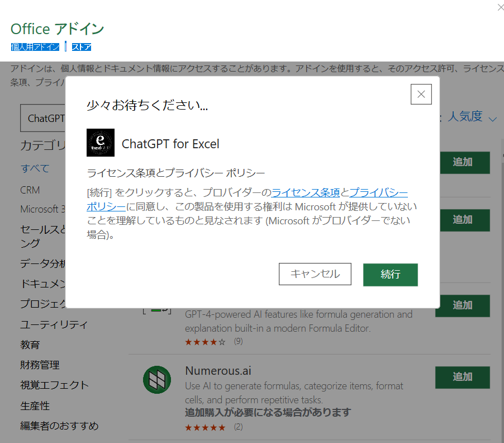Click the four-star rating with (9) reviews
The width and height of the screenshot is (504, 443).
coord(205,342)
